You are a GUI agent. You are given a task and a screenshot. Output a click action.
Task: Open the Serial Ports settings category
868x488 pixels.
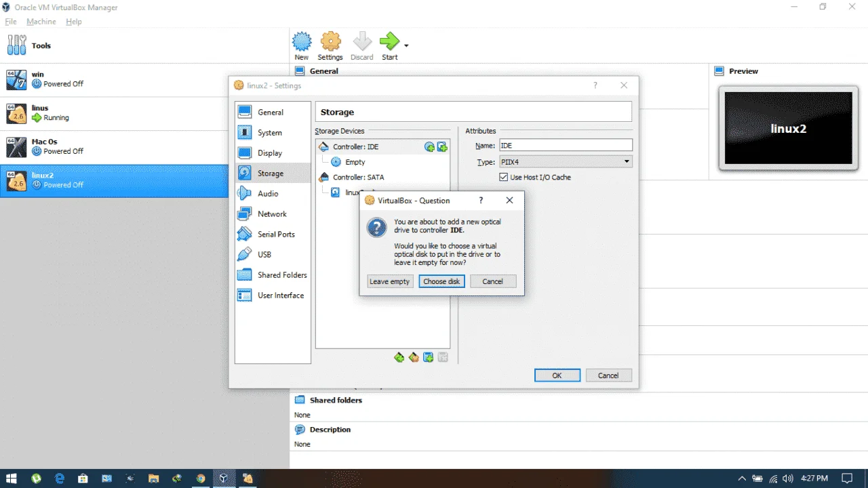tap(273, 235)
